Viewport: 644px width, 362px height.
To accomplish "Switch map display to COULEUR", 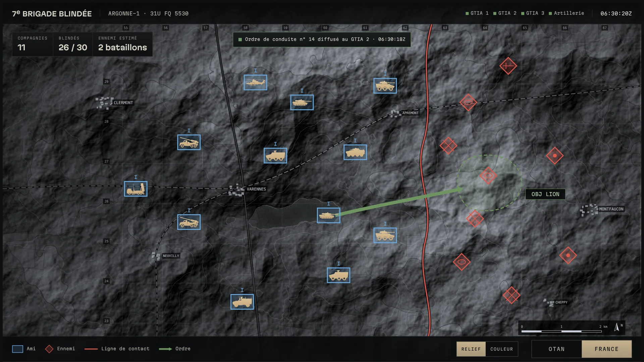I will [x=501, y=349].
